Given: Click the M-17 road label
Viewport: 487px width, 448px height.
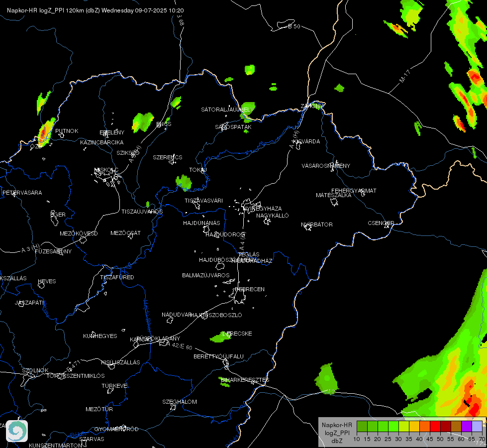Looking at the screenshot, I should coord(405,76).
